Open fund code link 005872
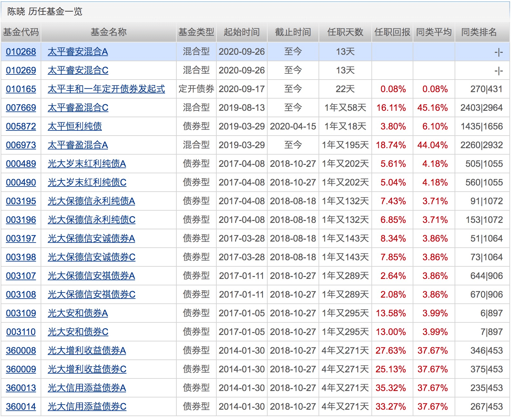This screenshot has width=512, height=420. point(21,126)
